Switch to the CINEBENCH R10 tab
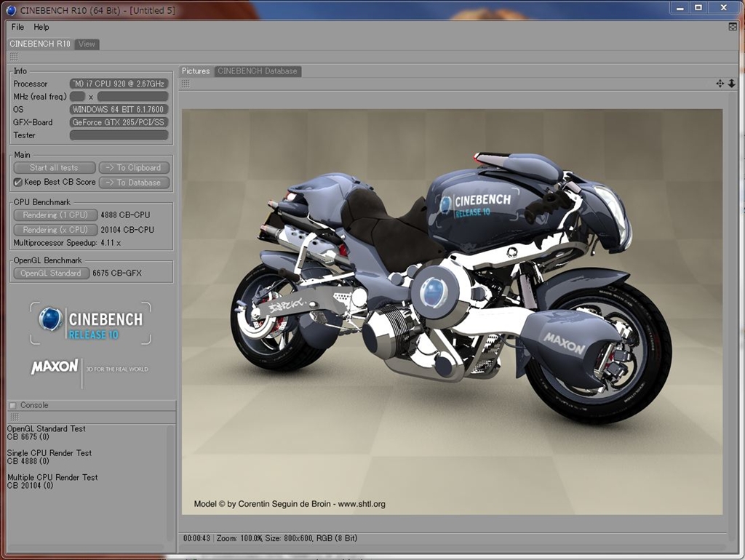 pos(40,44)
